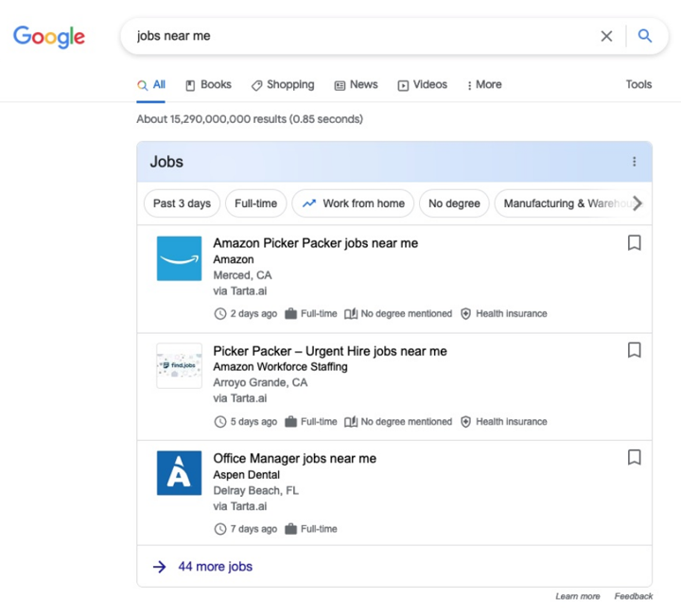
Task: Apply the Past 3 days filter
Action: [182, 203]
